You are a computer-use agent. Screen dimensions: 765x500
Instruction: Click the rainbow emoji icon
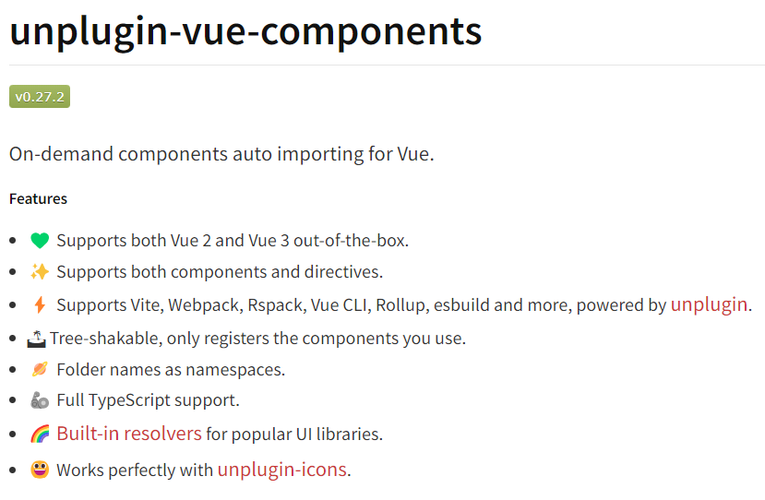pos(40,434)
